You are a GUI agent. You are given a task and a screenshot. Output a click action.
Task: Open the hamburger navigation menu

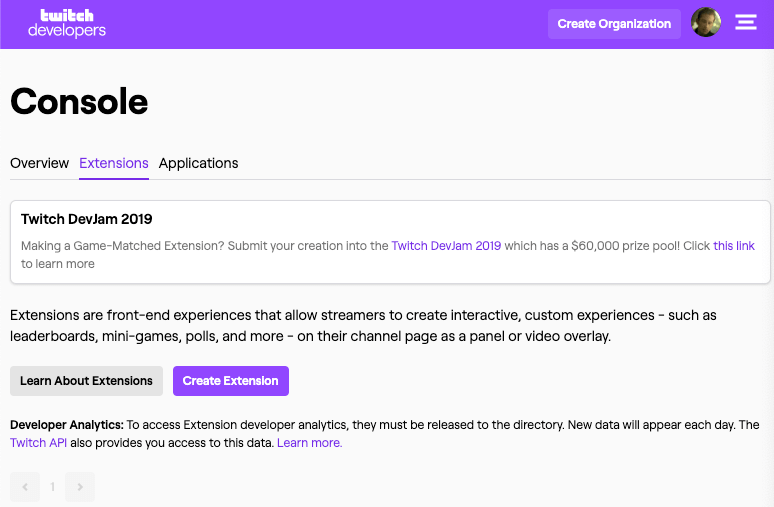click(746, 22)
